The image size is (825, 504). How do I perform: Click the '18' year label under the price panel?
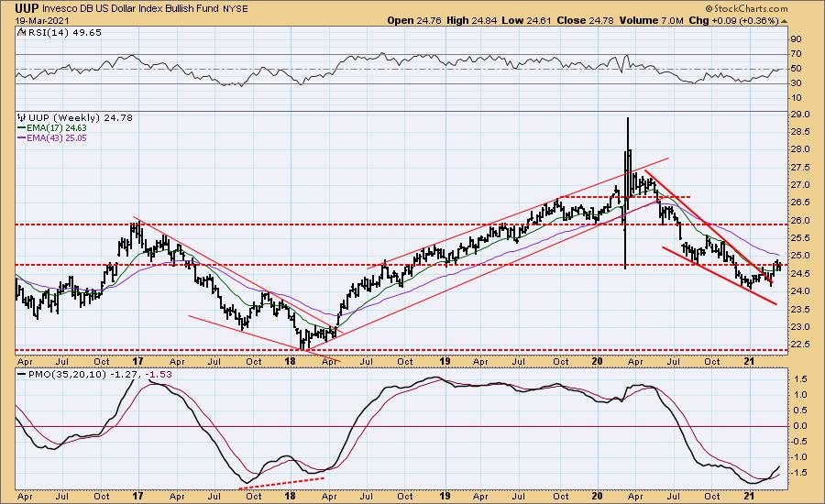[290, 361]
